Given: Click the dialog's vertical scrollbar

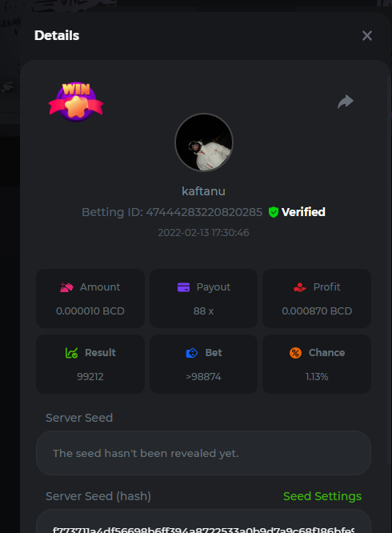Looking at the screenshot, I should tap(389, 271).
